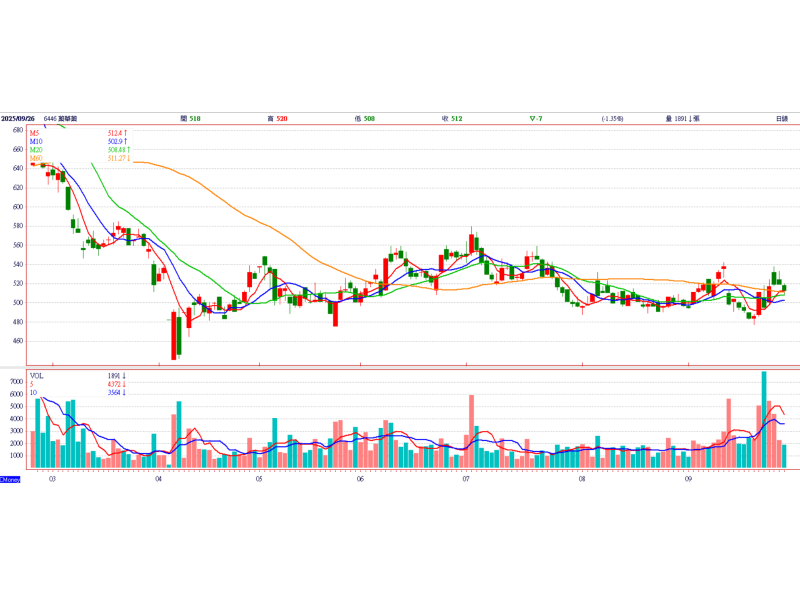Click the low price value 508

pos(369,119)
